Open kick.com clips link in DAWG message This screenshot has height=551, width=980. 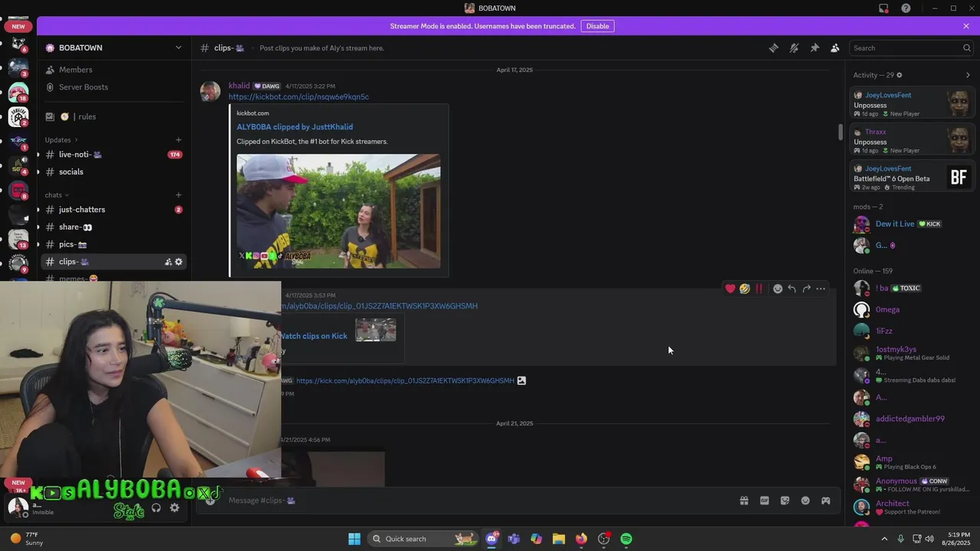405,380
